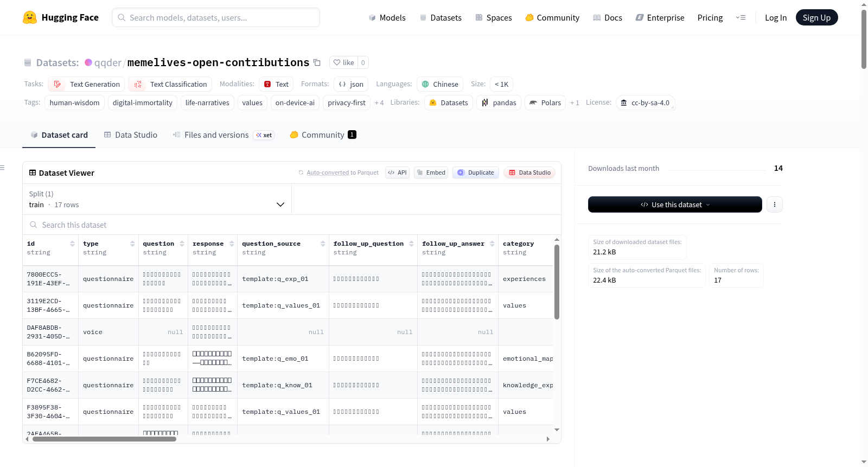This screenshot has width=868, height=467.
Task: Go to Spaces in the top navigation
Action: 493,17
